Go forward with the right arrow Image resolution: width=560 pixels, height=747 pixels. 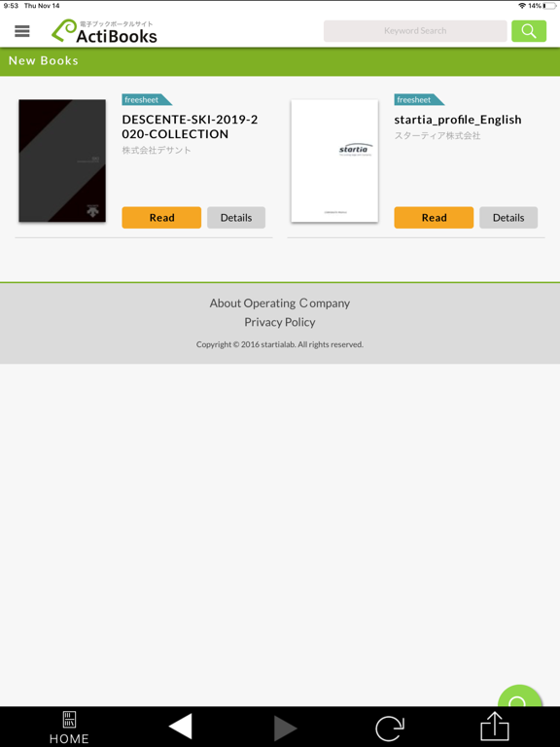point(286,728)
